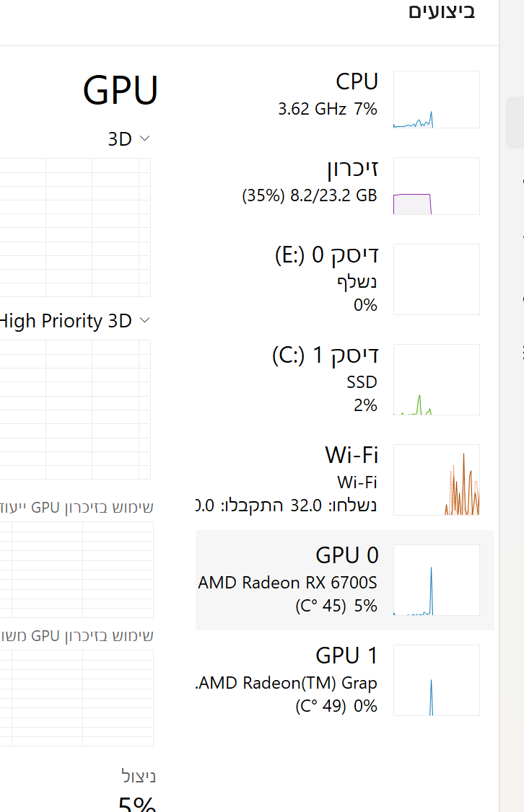
Task: Click the memory usage mini graph
Action: click(x=436, y=186)
